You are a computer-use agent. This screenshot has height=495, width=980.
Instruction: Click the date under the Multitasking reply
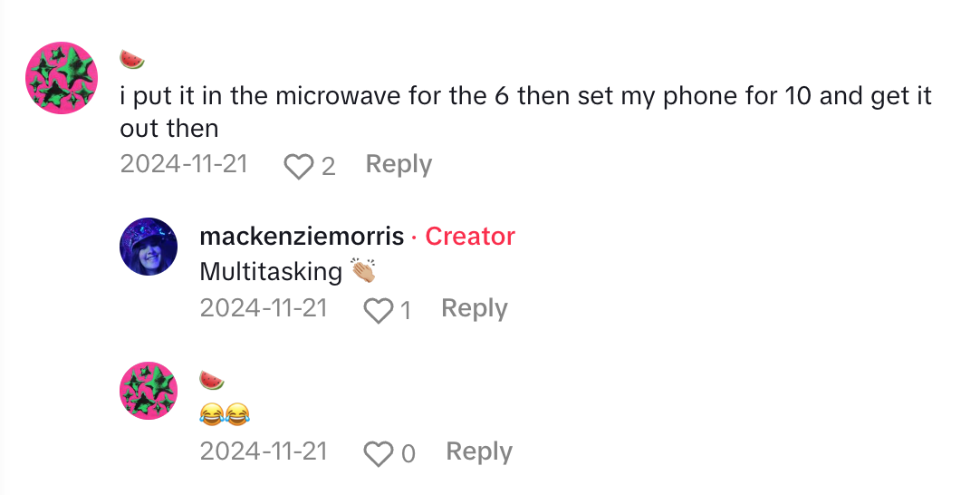pyautogui.click(x=264, y=308)
